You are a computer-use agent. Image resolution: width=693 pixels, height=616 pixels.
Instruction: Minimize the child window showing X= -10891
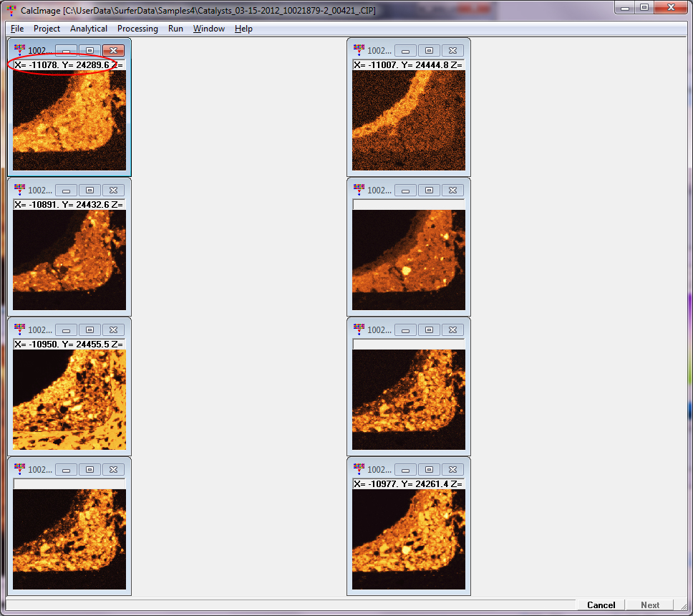click(66, 191)
